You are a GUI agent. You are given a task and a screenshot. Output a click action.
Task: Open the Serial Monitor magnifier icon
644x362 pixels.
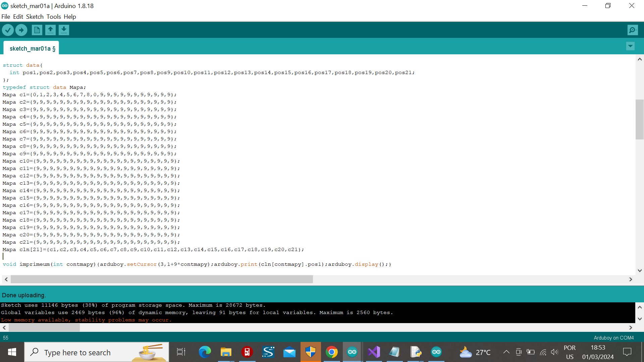click(x=632, y=30)
